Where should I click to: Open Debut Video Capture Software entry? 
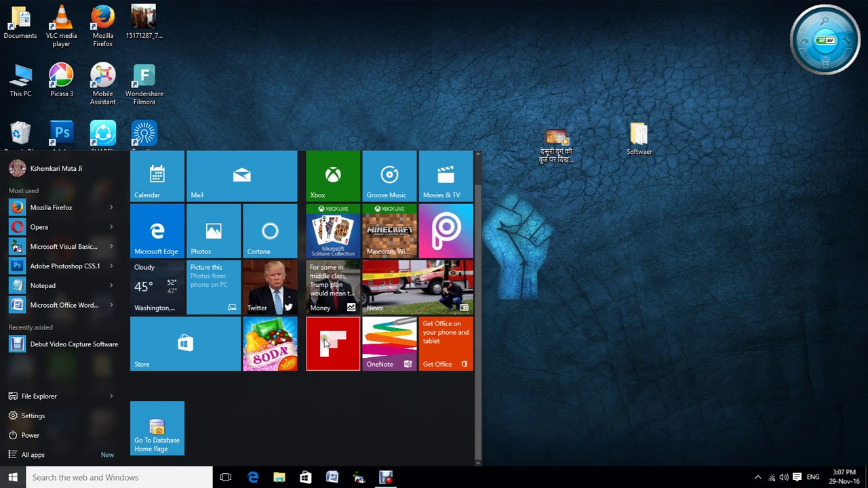click(64, 344)
